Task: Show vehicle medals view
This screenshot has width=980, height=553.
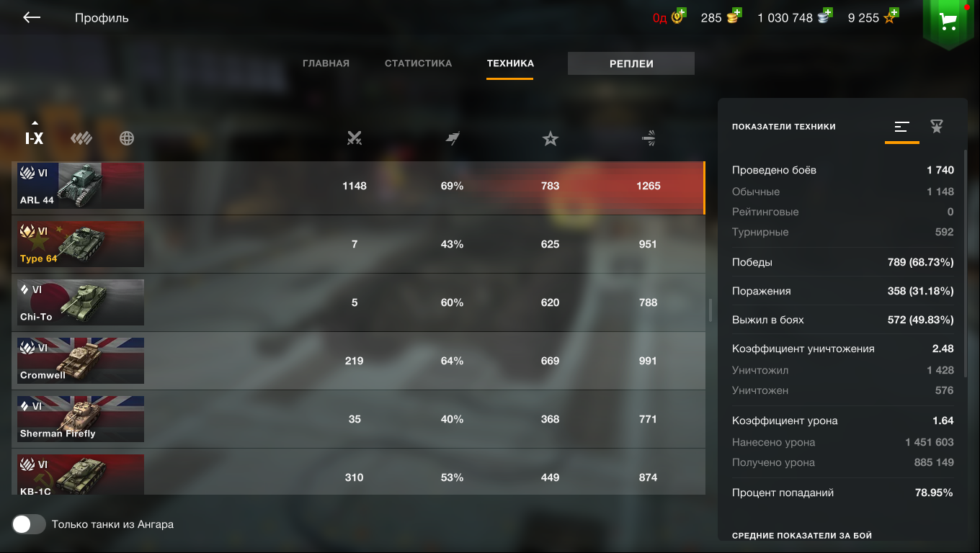Action: (936, 127)
